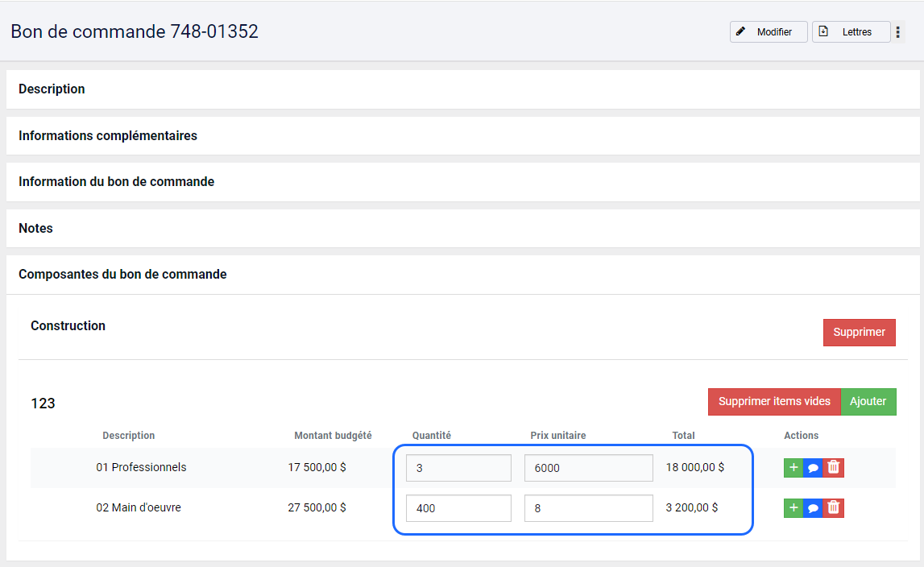924x567 pixels.
Task: Select the 01 Professionnels description text
Action: coord(142,467)
